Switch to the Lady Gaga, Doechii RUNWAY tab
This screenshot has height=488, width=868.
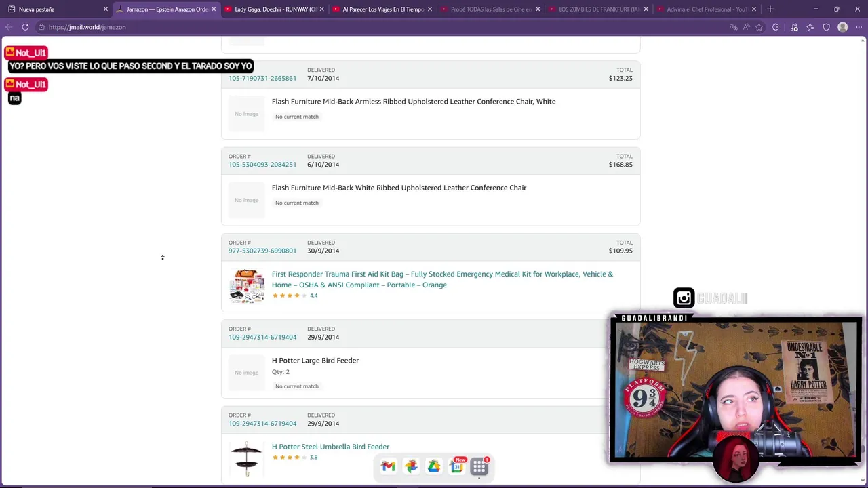274,9
